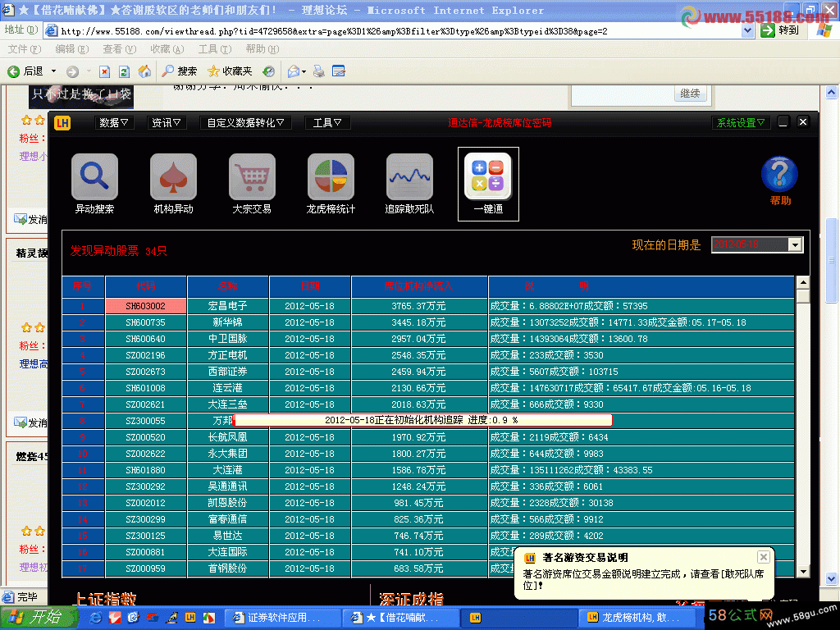This screenshot has width=840, height=630.
Task: Stop page loading in IE toolbar
Action: 104,71
